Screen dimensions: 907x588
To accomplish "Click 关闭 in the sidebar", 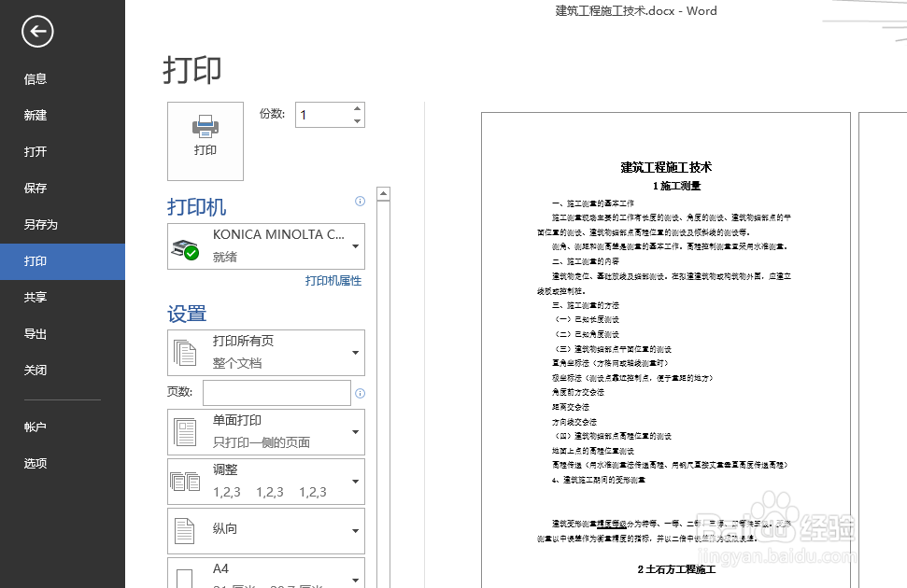I will point(35,370).
